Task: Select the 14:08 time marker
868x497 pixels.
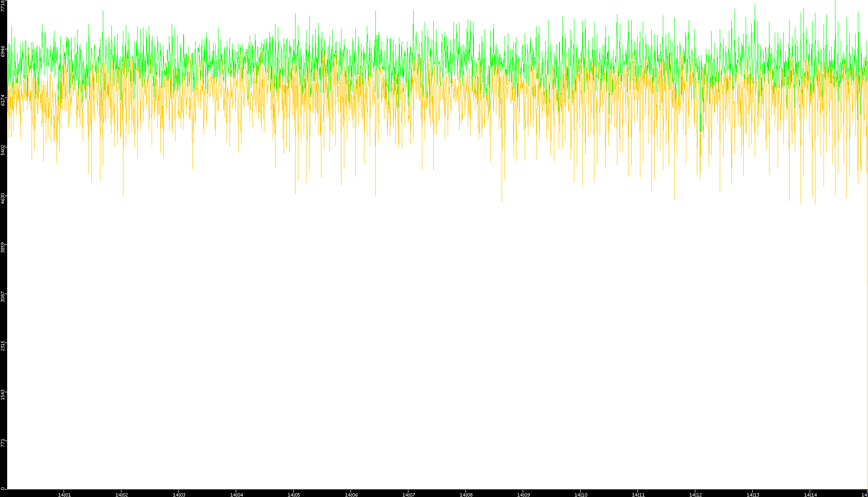Action: point(466,495)
